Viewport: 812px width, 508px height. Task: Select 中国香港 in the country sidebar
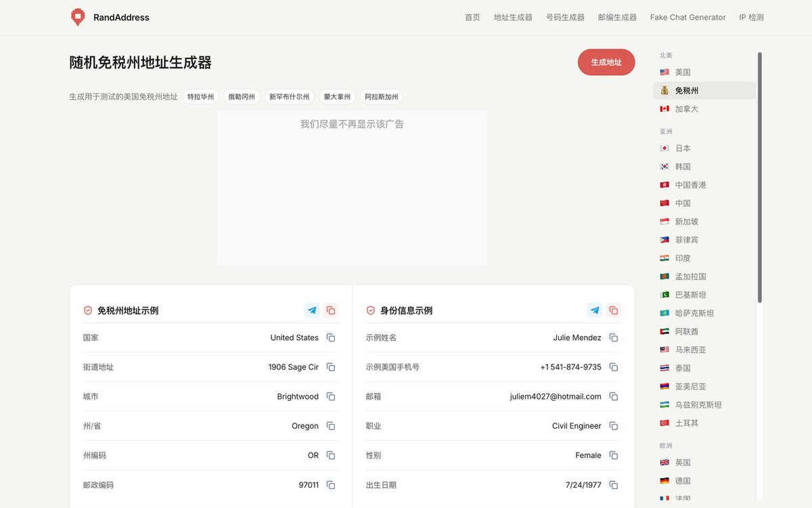click(x=704, y=184)
